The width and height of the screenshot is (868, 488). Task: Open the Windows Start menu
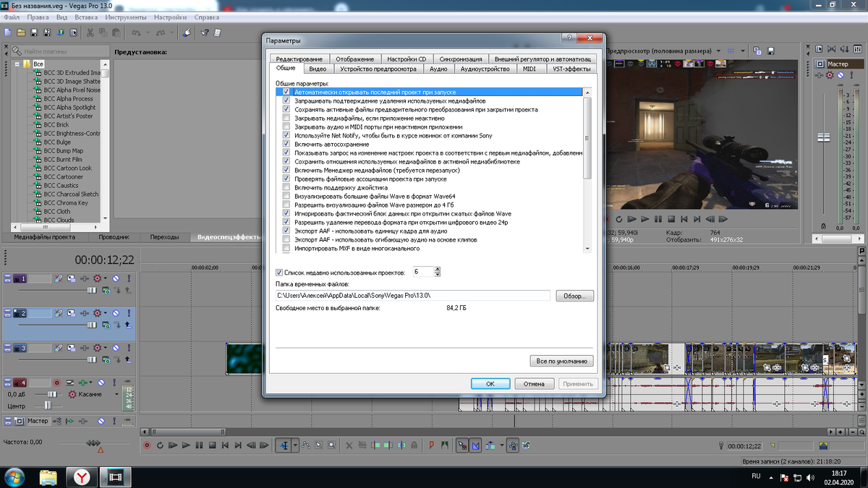14,476
